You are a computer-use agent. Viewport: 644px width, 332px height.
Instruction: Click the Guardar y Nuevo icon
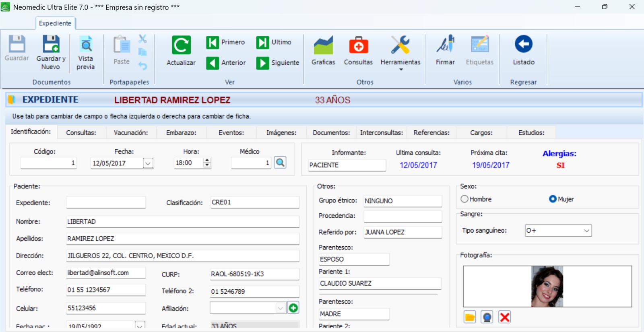[51, 44]
